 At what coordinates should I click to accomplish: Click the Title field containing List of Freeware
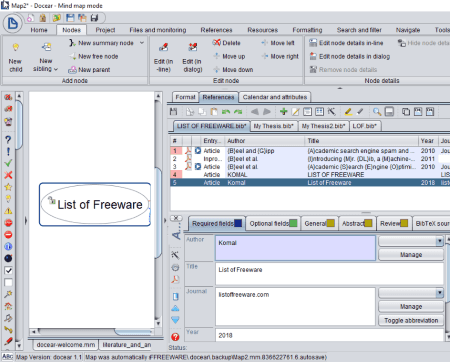pos(329,274)
